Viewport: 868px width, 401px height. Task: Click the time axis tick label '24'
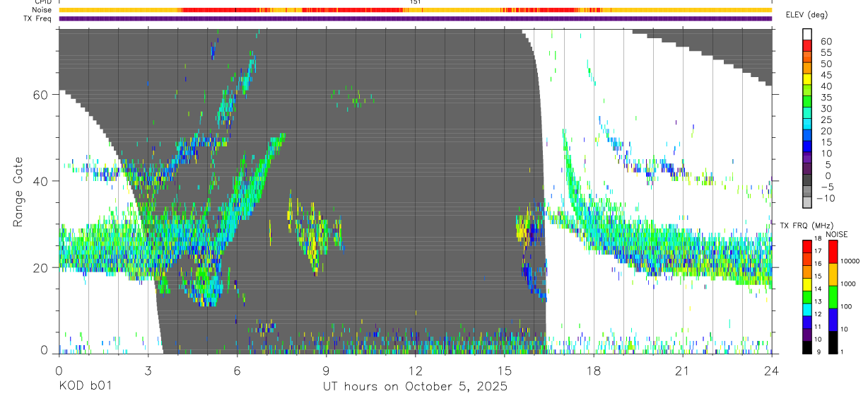(771, 371)
